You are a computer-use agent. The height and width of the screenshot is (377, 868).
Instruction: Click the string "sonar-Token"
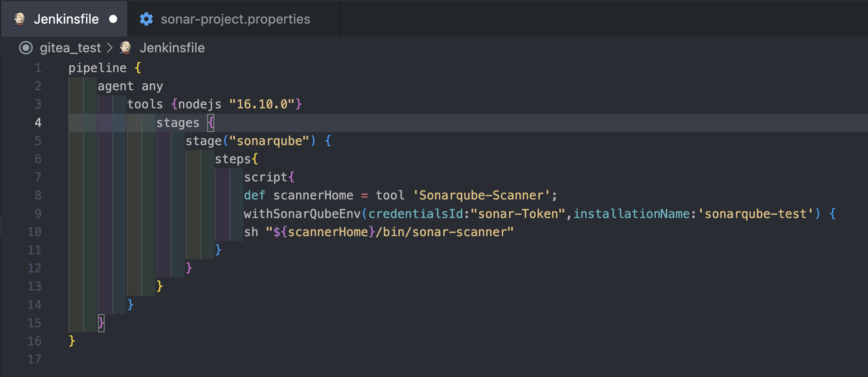tap(518, 214)
